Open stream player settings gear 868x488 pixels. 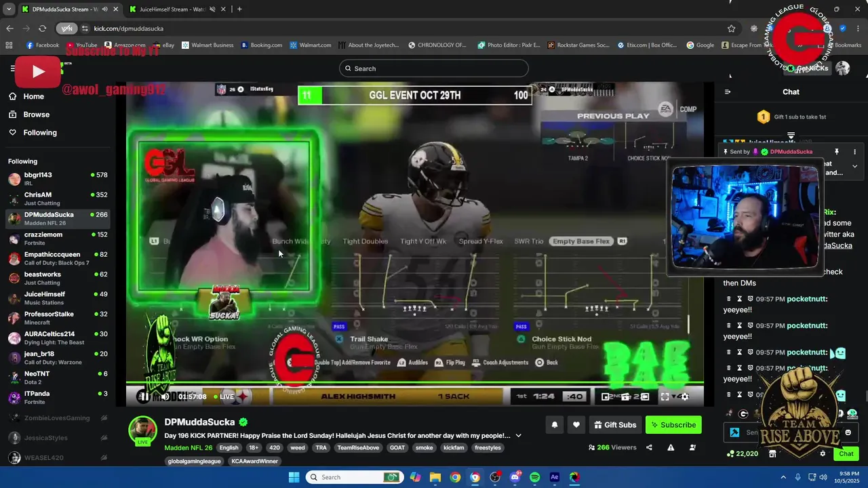pos(684,396)
